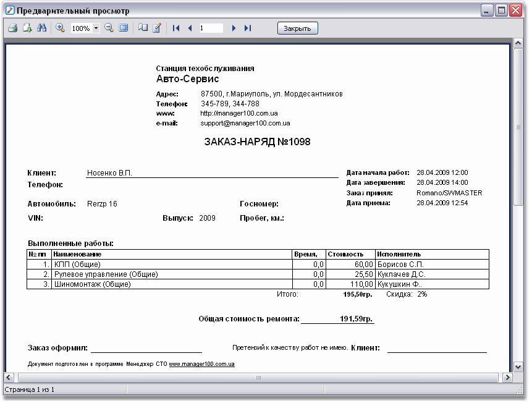Zoom in with the magnifier plus icon
Screen dimensions: 532x403
[61, 28]
